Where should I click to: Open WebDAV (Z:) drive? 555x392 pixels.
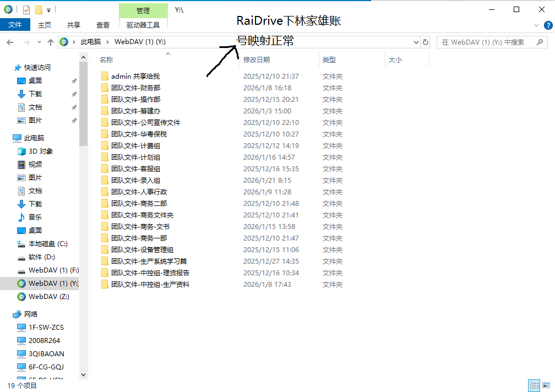[x=49, y=296]
